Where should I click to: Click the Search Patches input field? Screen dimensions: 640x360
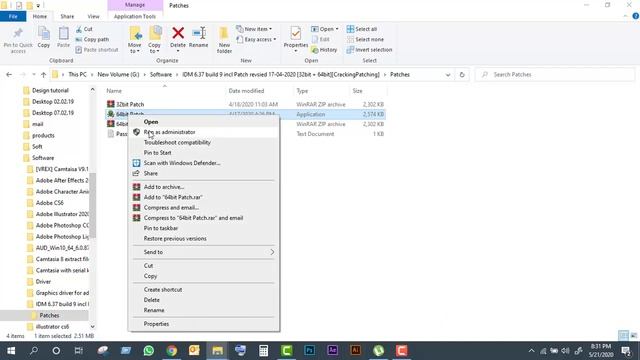(x=556, y=75)
